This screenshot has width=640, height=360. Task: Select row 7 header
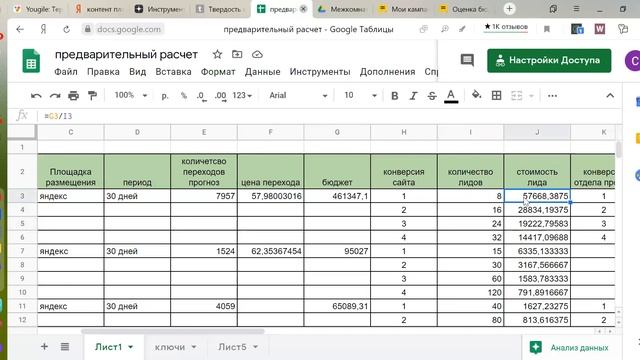click(x=22, y=251)
